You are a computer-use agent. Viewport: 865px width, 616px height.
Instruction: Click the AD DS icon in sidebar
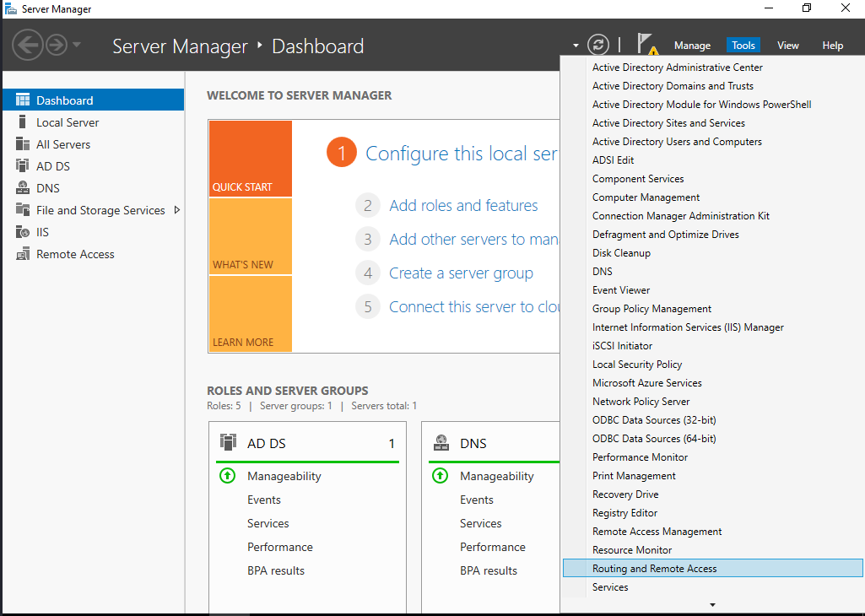pos(23,166)
